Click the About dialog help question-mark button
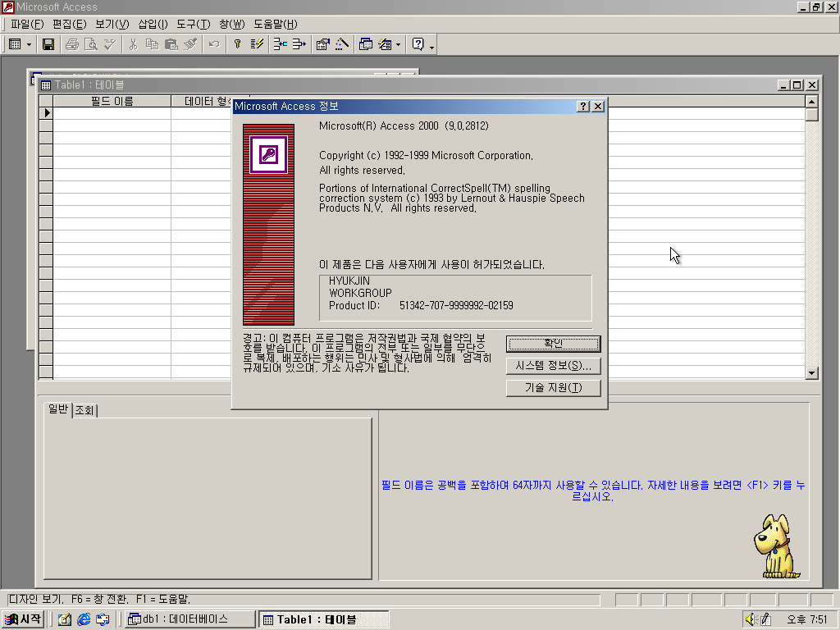Screen dimensions: 840x630 tap(583, 106)
